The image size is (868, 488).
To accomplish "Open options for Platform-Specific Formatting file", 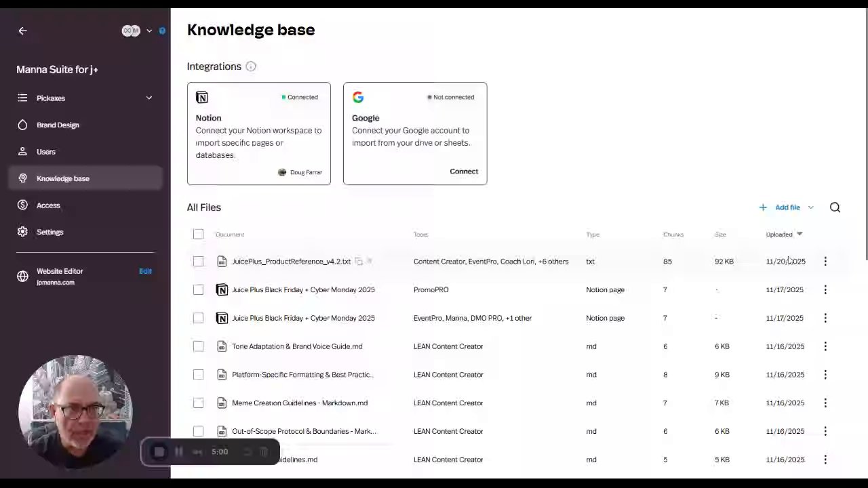I will 825,375.
